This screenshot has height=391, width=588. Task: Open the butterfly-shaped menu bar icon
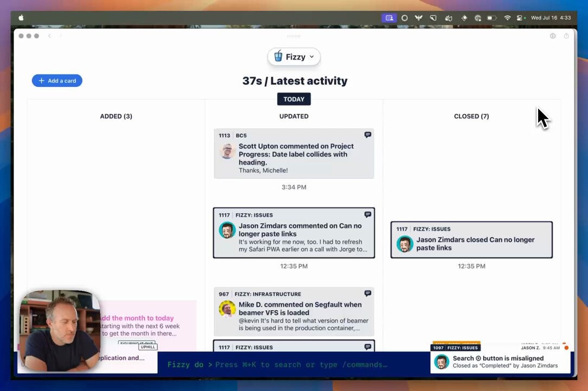tap(419, 18)
